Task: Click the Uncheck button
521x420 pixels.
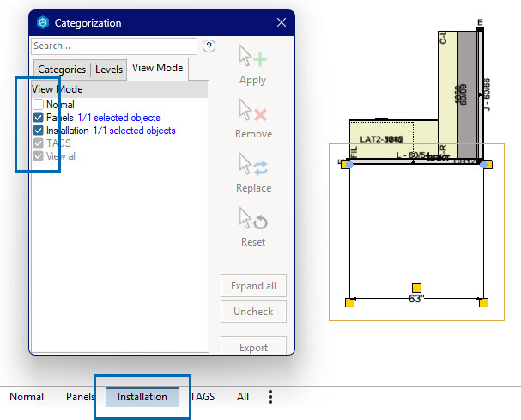Action: click(x=253, y=311)
